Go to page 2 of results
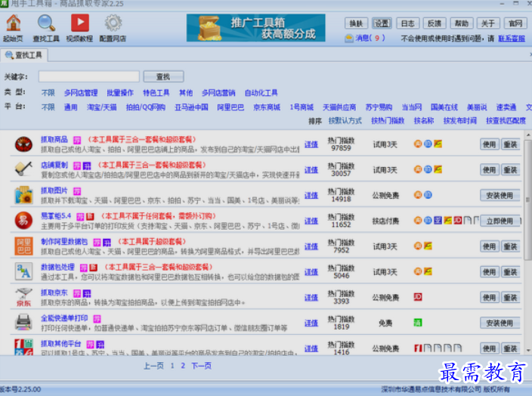Image resolution: width=532 pixels, height=396 pixels. [x=183, y=366]
